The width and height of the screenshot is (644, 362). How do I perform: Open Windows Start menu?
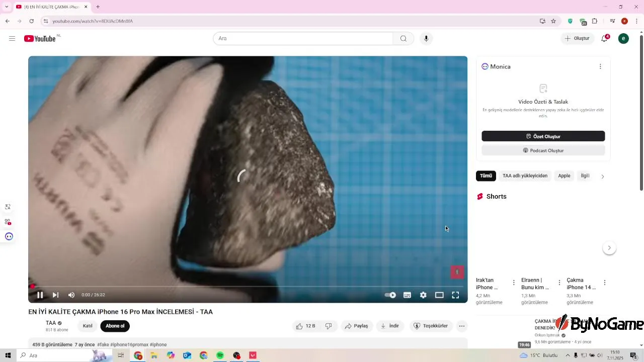[x=8, y=355]
